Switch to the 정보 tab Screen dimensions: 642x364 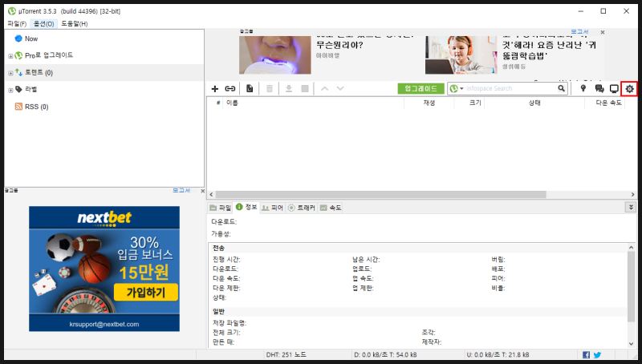pos(246,208)
